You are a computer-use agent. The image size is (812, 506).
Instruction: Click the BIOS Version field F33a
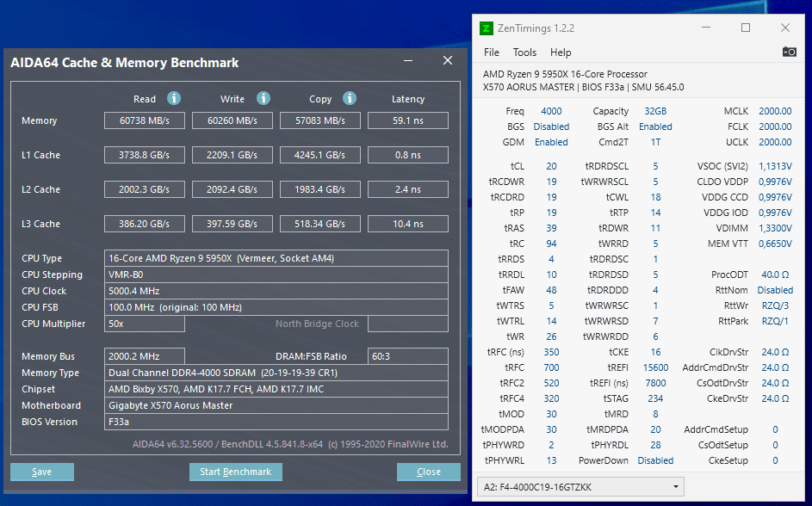(276, 422)
